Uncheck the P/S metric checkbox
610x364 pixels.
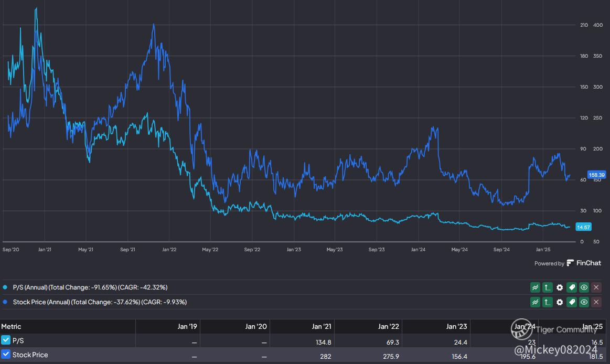(x=6, y=340)
